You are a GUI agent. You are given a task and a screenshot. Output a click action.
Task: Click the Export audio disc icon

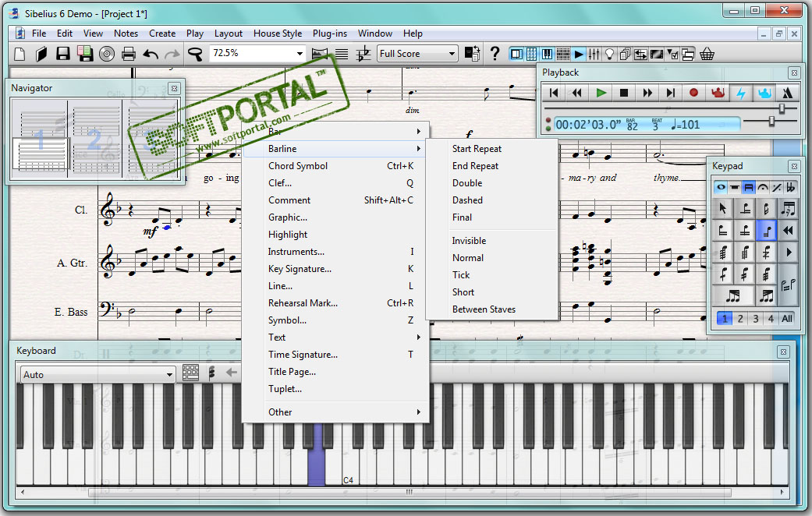click(107, 54)
